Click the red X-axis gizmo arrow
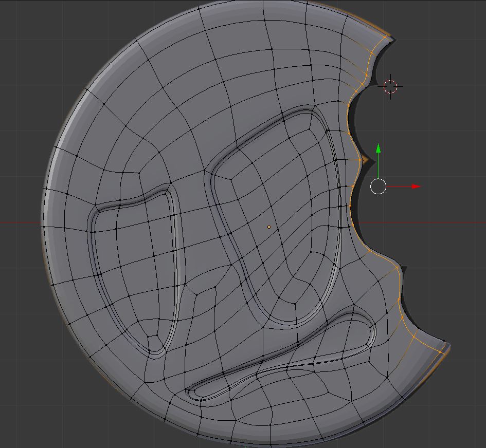The image size is (486, 448). coord(416,186)
